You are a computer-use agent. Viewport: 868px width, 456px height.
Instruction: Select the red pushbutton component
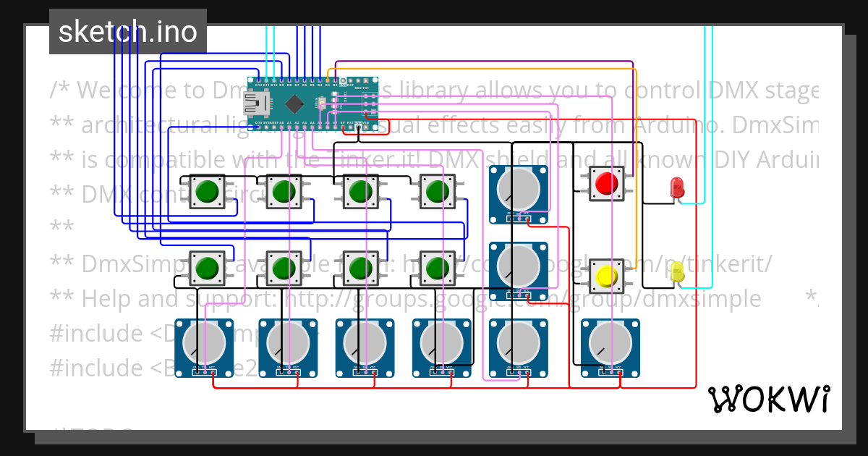[x=605, y=182]
